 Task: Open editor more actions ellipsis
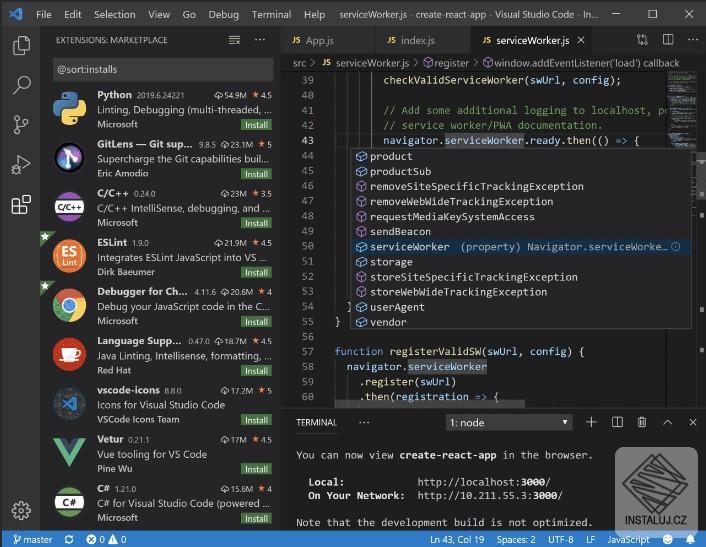pyautogui.click(x=693, y=40)
